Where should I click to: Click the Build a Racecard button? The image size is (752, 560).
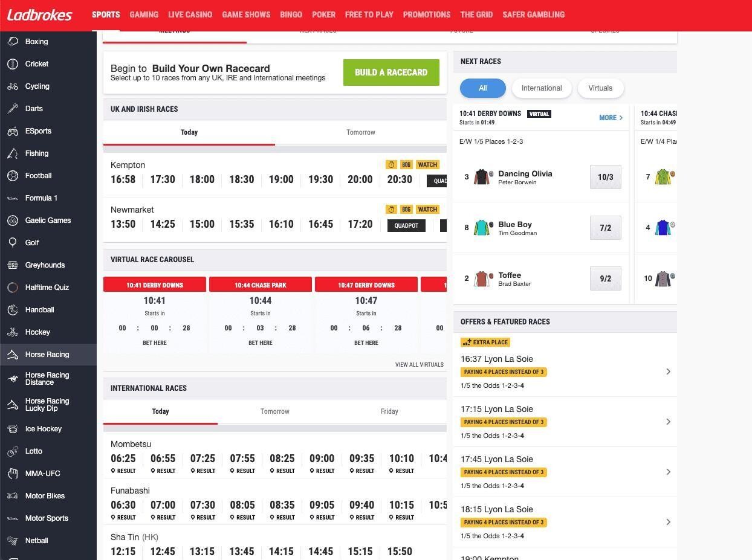pos(391,72)
